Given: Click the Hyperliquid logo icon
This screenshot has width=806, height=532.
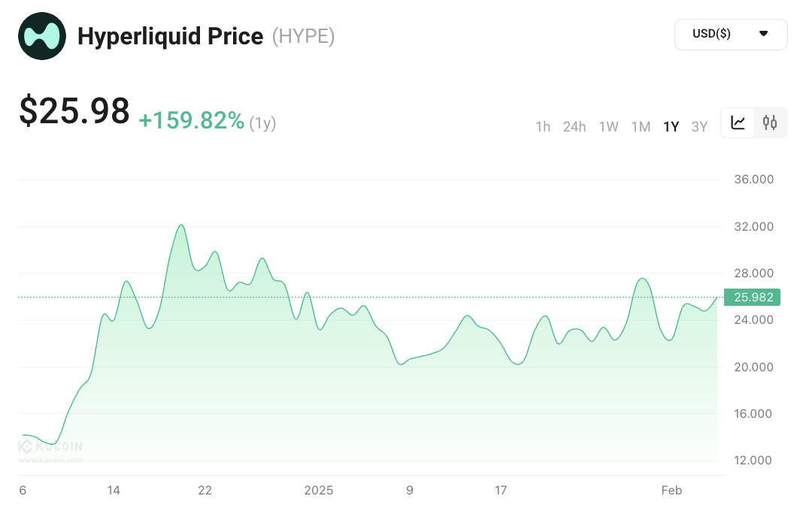Looking at the screenshot, I should click(x=42, y=35).
